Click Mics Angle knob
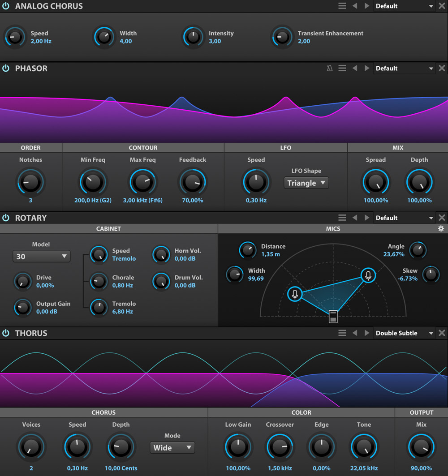The width and height of the screenshot is (448, 476). click(418, 250)
